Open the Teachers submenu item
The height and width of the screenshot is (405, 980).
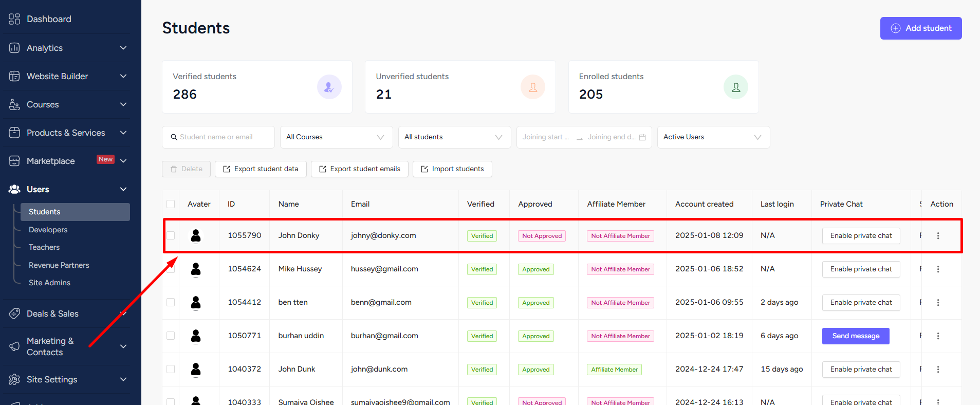[x=44, y=247]
